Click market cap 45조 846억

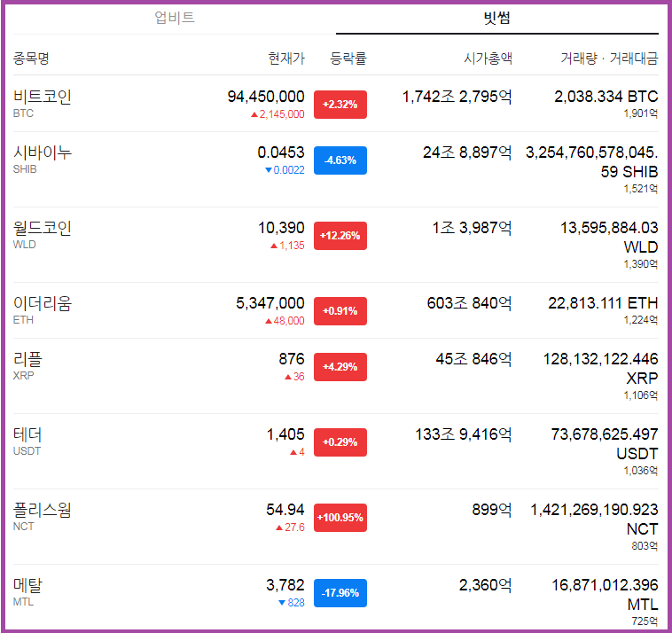[474, 359]
